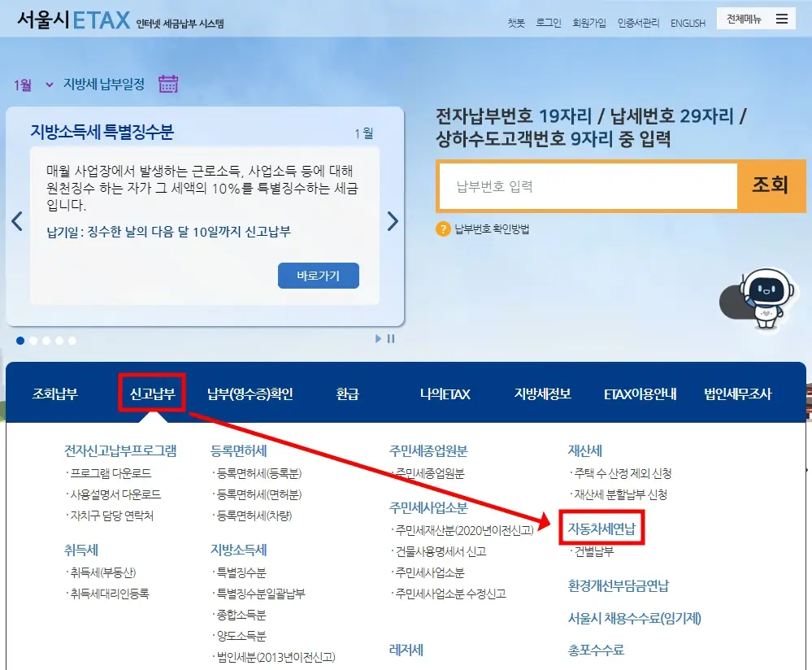This screenshot has width=812, height=670.
Task: Click the 납부번호 확인방법 question mark icon
Action: coord(445,228)
